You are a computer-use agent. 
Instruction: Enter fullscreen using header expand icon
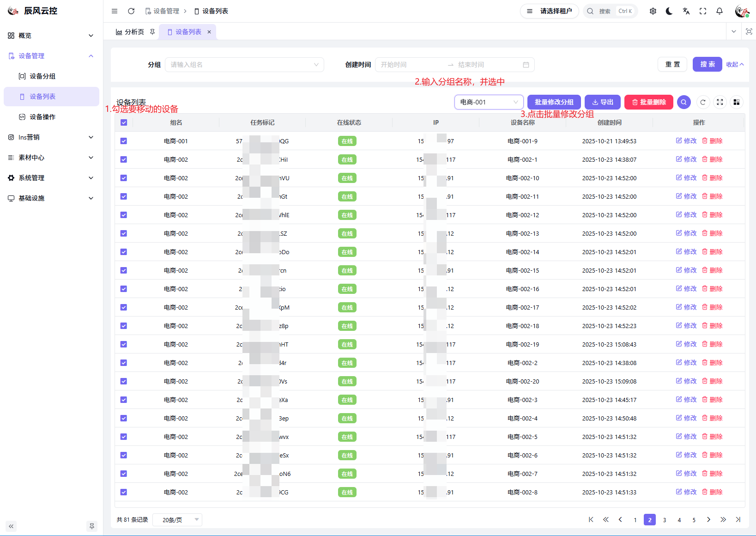pyautogui.click(x=702, y=11)
